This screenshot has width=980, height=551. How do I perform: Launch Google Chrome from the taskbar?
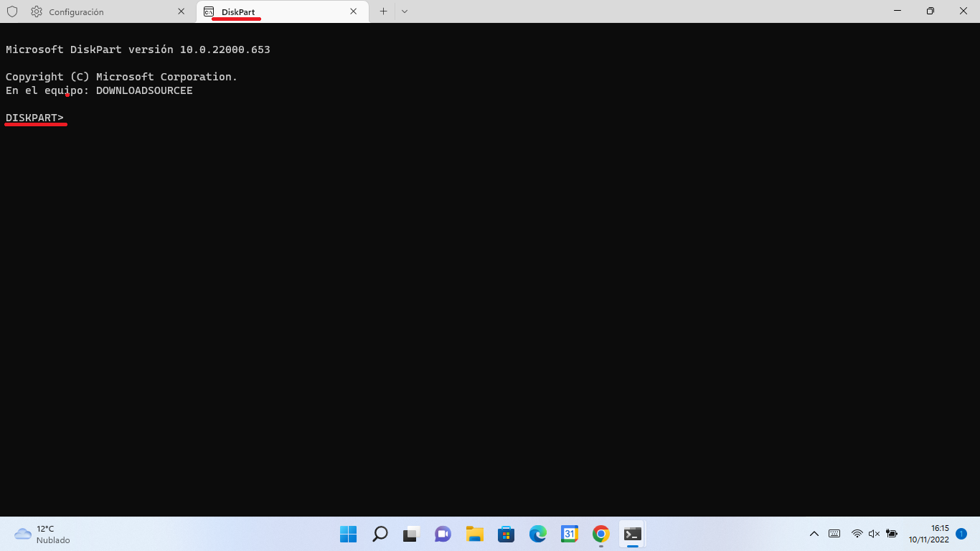point(601,534)
